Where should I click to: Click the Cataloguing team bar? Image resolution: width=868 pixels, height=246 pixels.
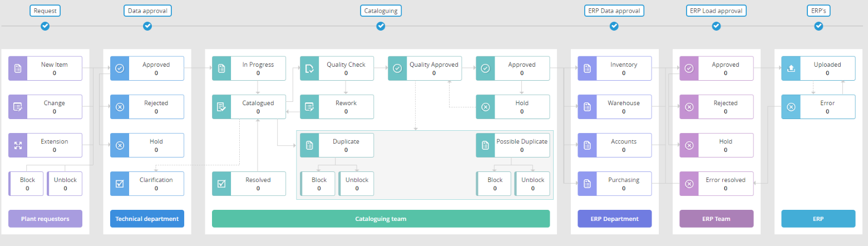click(381, 219)
